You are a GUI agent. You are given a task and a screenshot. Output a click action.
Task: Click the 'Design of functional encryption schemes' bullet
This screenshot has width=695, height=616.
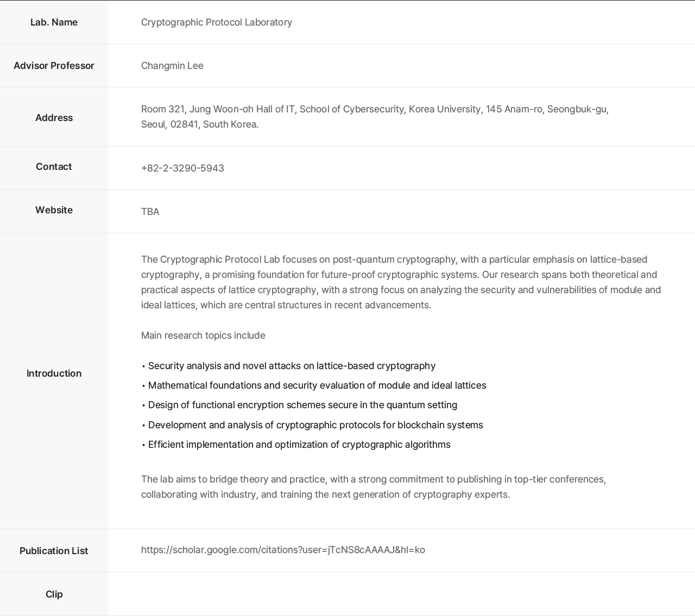pos(302,405)
